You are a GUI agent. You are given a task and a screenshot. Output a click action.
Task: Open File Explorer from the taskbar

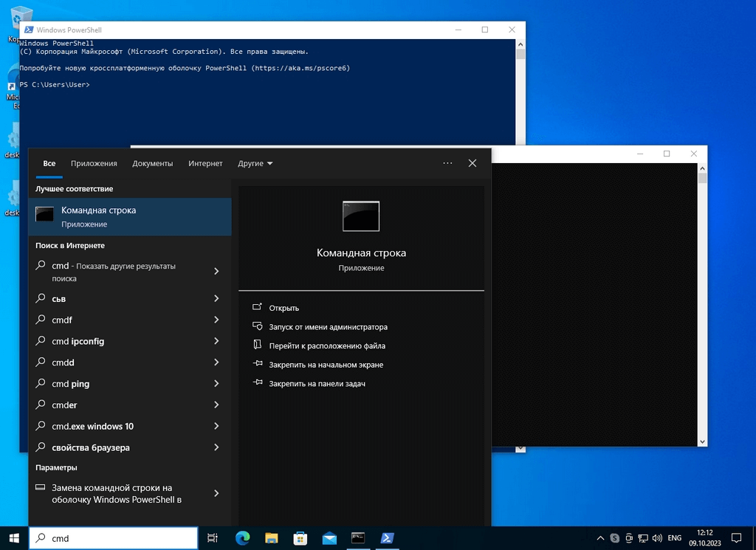point(272,538)
